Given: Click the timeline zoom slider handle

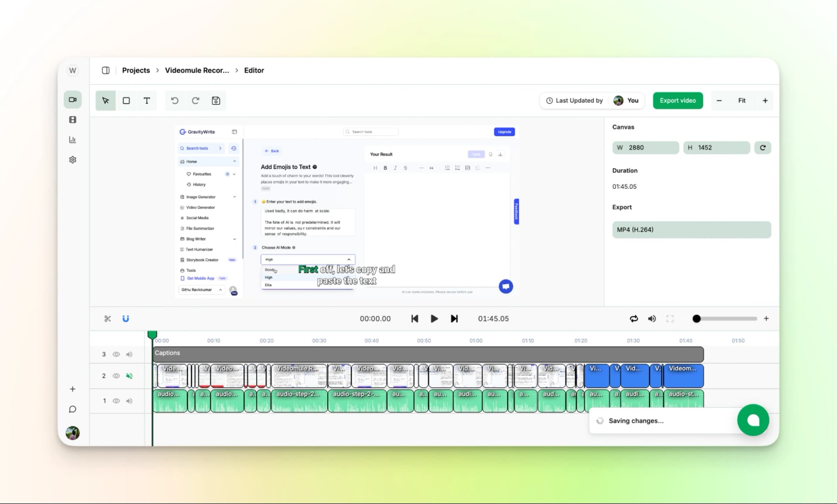Looking at the screenshot, I should point(696,318).
